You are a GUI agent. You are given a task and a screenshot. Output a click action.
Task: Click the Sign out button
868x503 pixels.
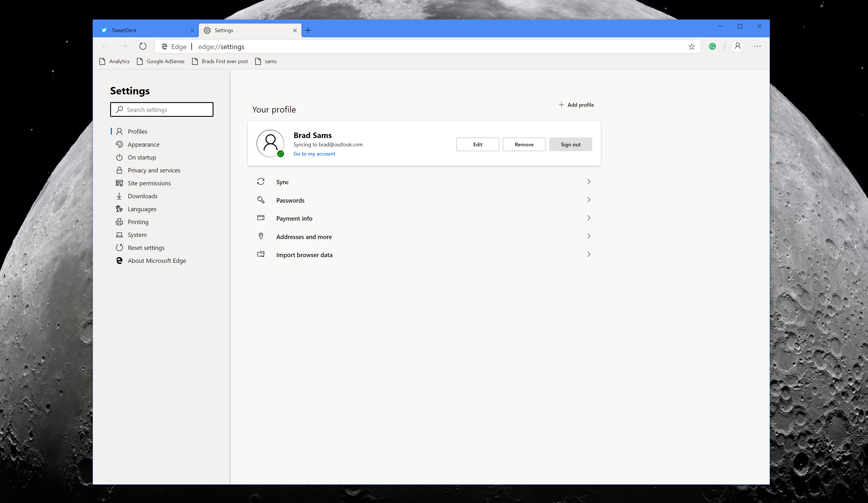[x=570, y=144]
